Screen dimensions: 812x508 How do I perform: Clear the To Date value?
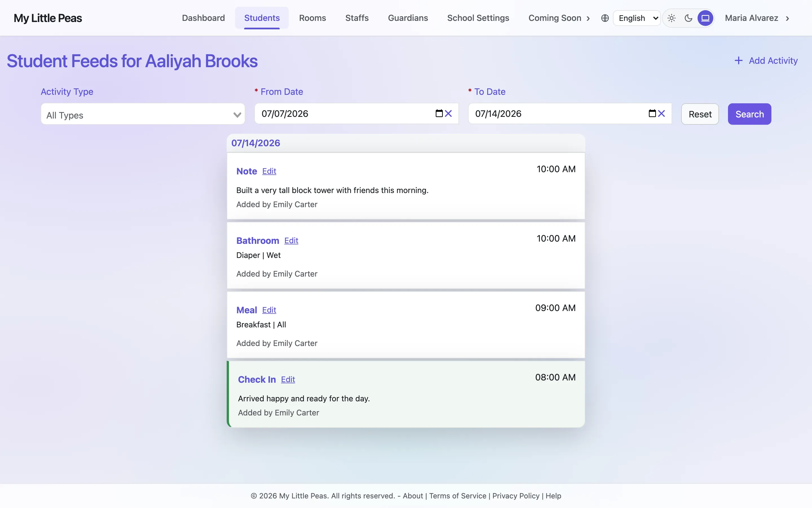click(x=661, y=113)
